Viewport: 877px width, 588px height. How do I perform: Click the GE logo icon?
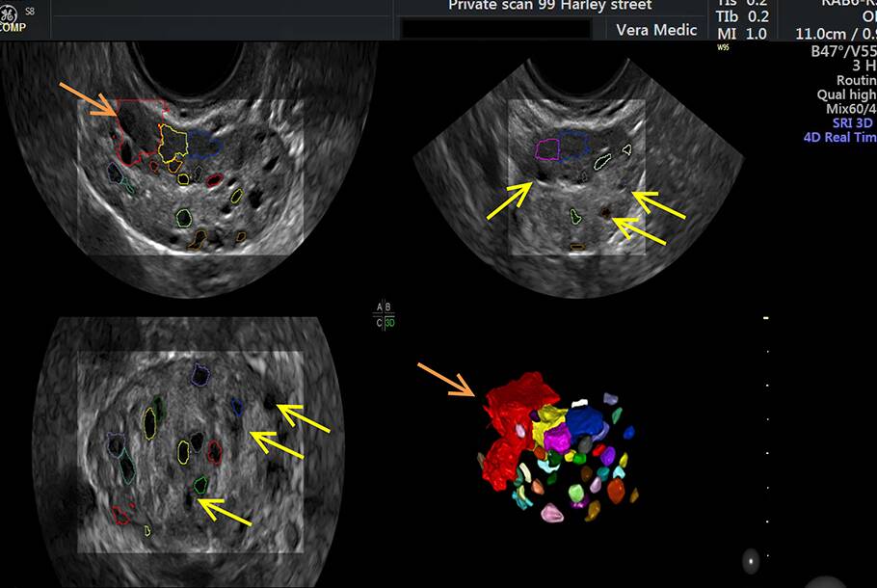pyautogui.click(x=9, y=13)
